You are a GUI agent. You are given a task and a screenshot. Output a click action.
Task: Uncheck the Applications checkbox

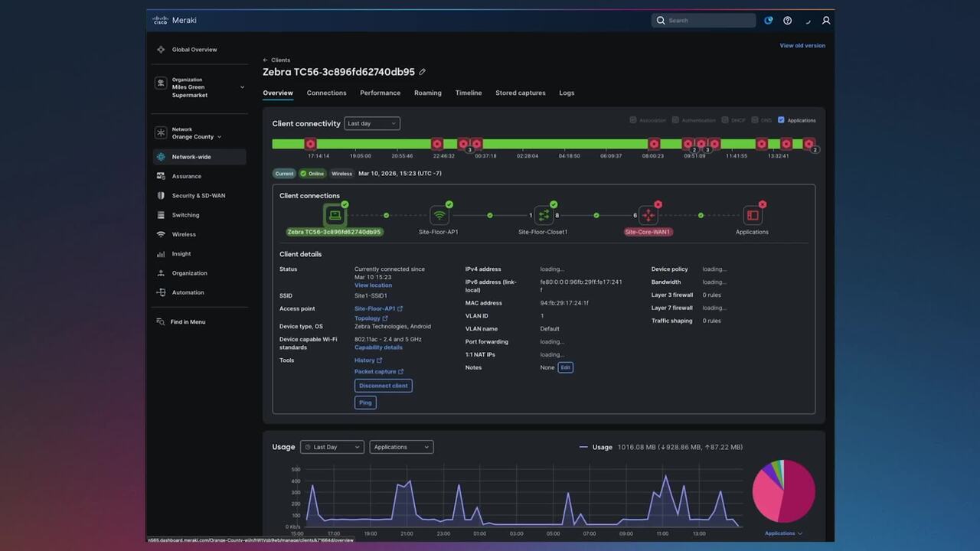click(x=781, y=120)
